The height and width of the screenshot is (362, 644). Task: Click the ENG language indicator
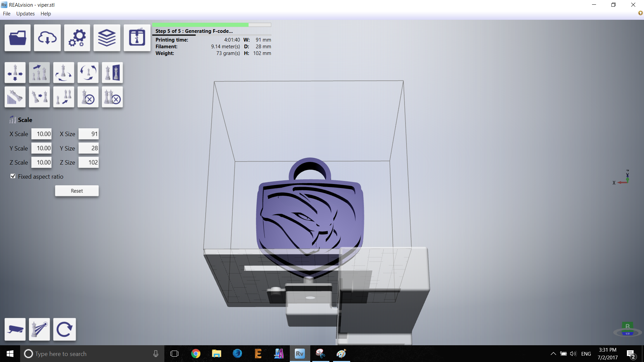[x=586, y=354]
